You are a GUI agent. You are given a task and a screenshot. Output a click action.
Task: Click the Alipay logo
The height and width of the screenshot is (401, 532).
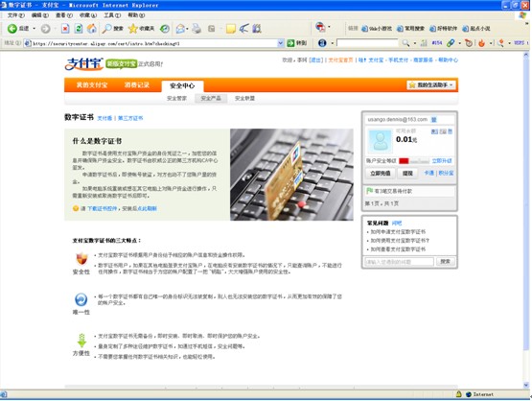pyautogui.click(x=84, y=64)
